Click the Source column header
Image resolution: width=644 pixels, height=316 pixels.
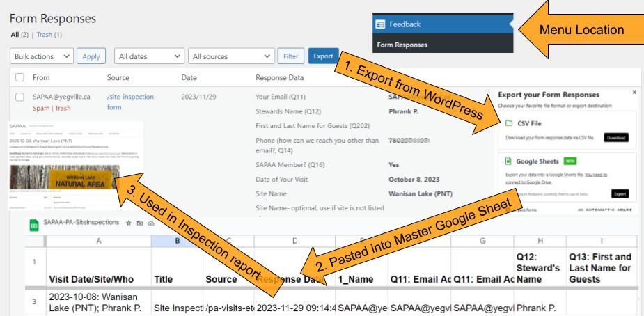[x=118, y=77]
